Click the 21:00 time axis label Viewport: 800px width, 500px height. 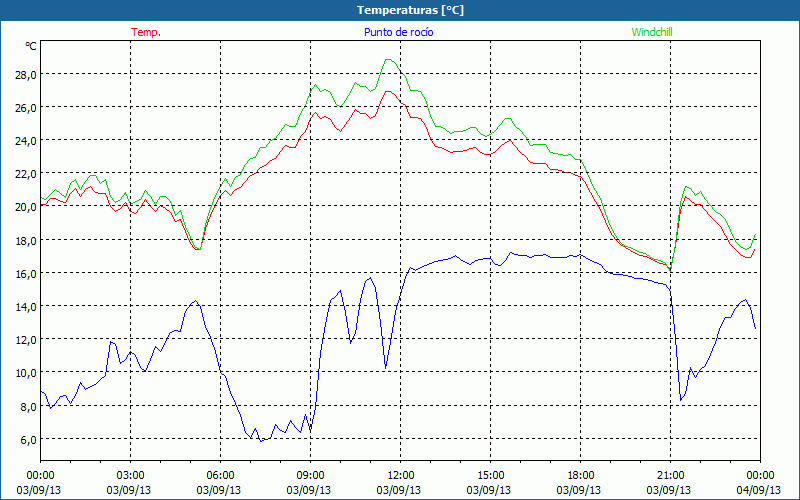click(x=670, y=475)
